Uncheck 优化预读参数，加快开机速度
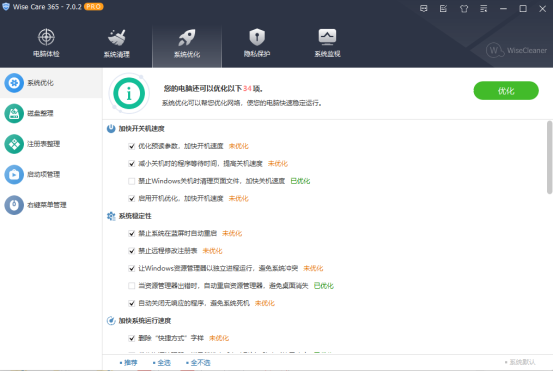Viewport: 554px width, 371px height. [132, 146]
